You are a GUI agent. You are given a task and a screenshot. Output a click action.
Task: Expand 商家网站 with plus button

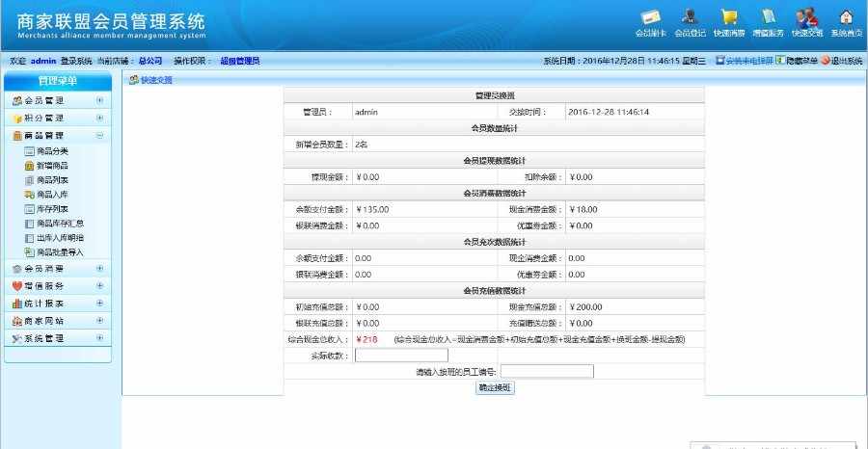(x=99, y=321)
